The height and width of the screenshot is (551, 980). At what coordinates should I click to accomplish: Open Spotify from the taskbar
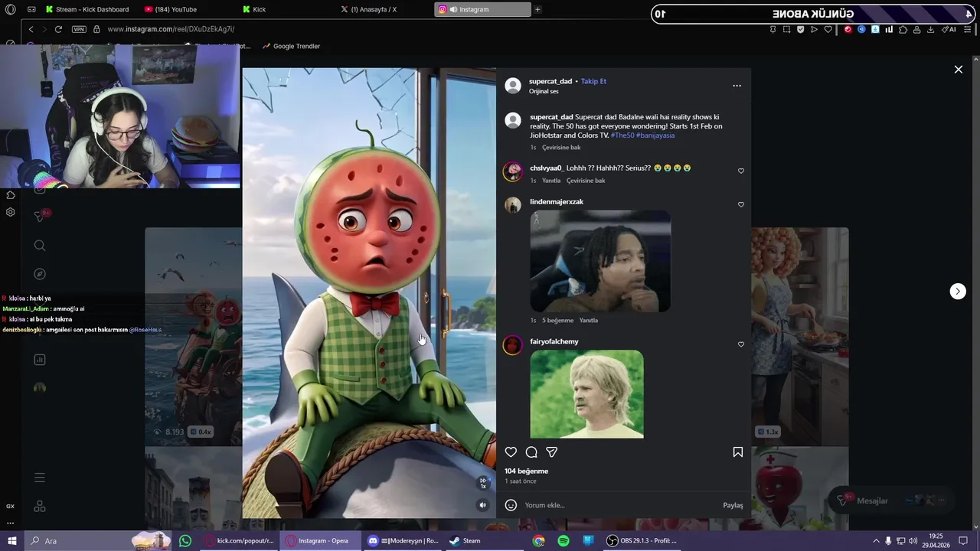pos(563,541)
